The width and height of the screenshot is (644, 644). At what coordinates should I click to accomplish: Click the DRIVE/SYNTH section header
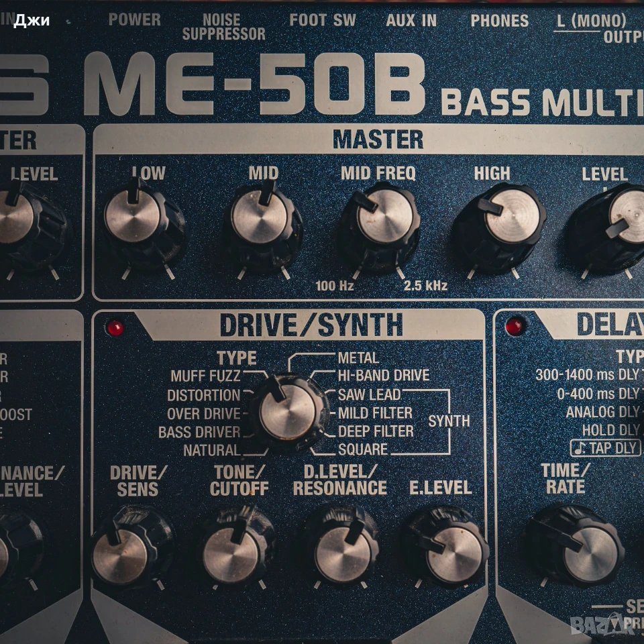coord(311,325)
